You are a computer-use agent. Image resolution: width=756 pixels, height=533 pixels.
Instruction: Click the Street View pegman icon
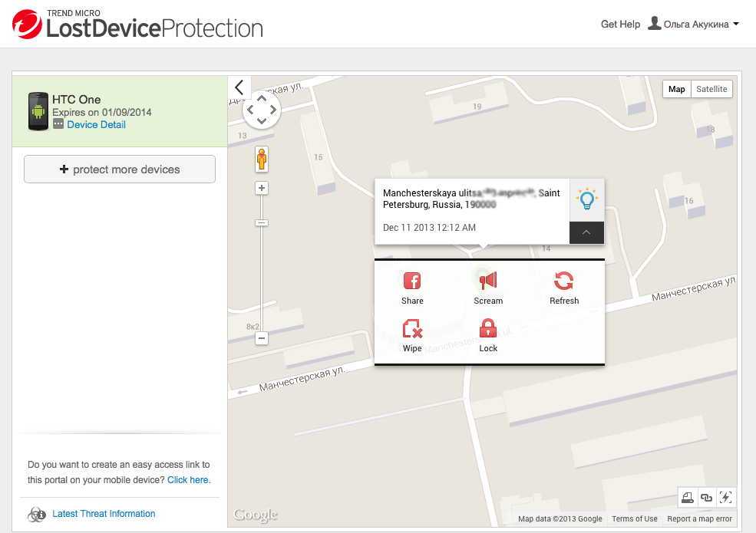[262, 160]
